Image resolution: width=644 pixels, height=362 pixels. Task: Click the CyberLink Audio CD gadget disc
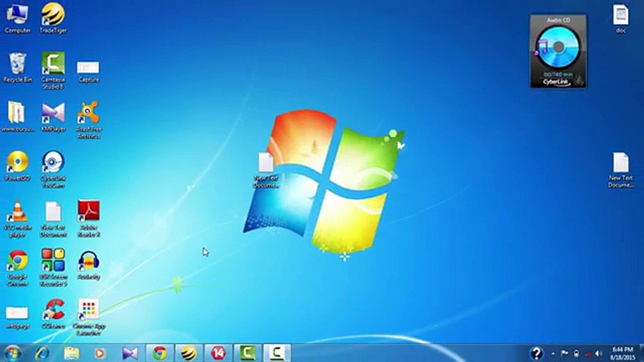click(558, 48)
